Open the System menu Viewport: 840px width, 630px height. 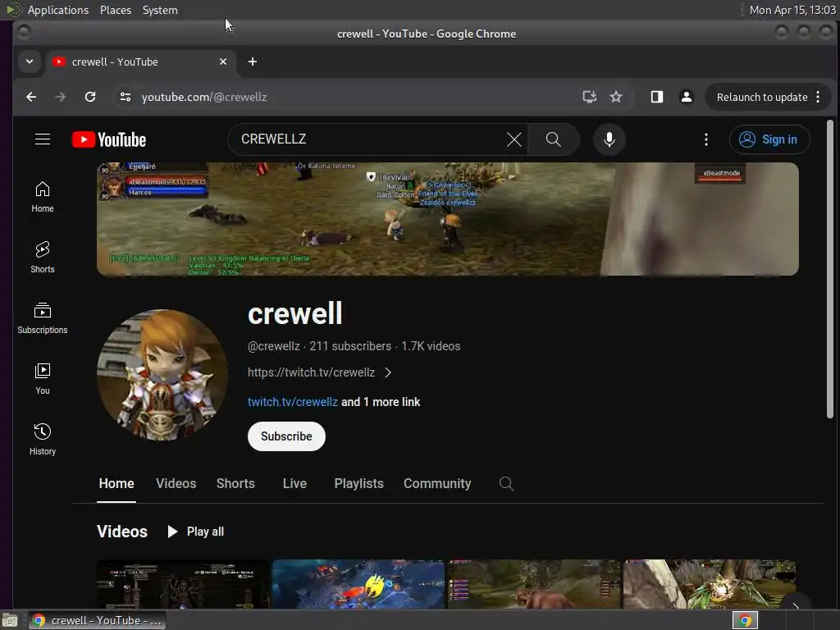pos(160,10)
